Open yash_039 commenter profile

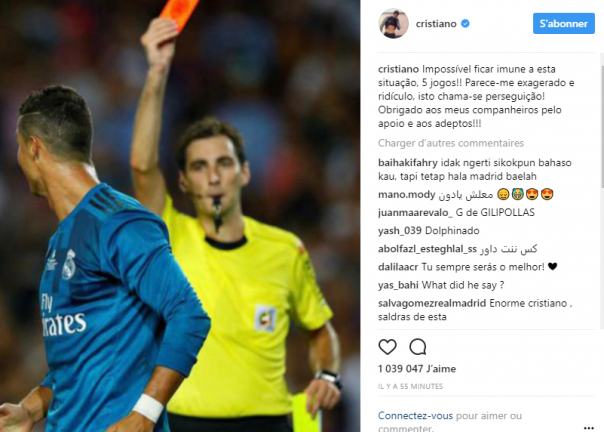(x=399, y=231)
